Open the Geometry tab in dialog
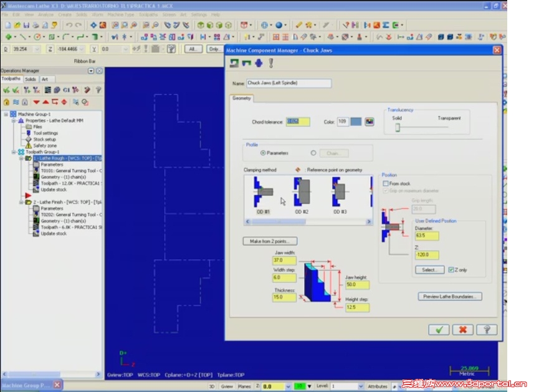Image resolution: width=539 pixels, height=392 pixels. [242, 98]
